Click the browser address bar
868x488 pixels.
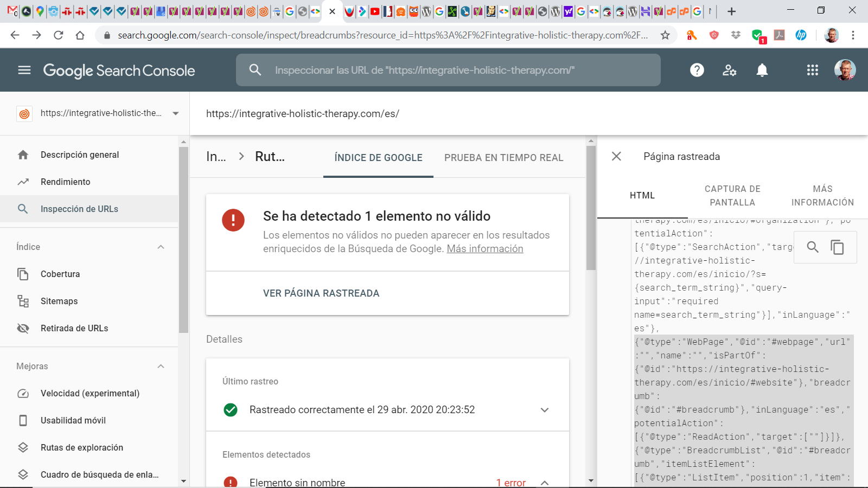click(x=382, y=35)
